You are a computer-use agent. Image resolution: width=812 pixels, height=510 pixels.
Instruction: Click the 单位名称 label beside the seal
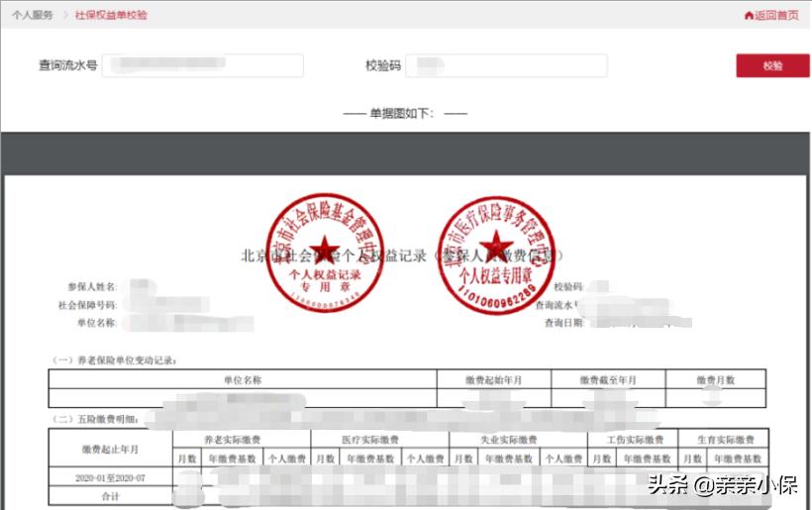click(97, 323)
